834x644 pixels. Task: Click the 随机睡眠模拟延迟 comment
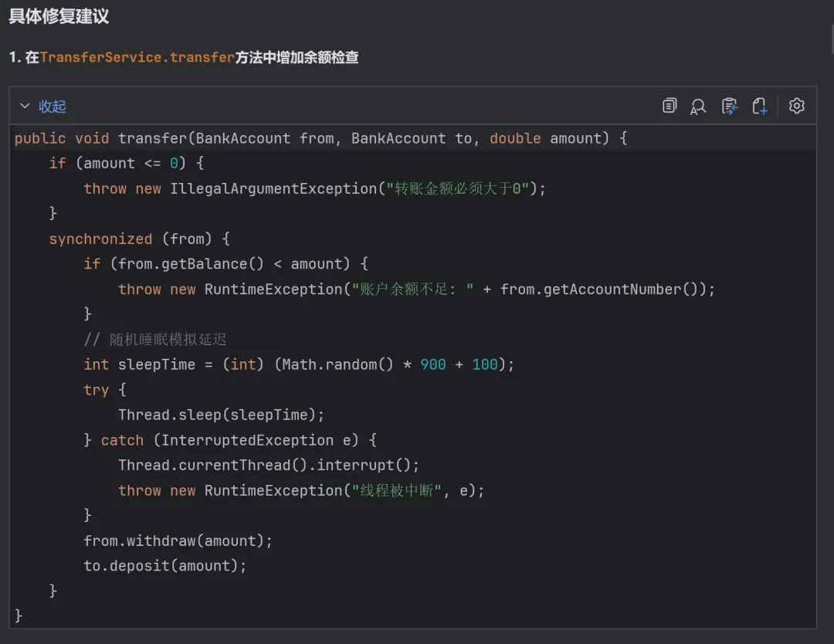tap(154, 340)
